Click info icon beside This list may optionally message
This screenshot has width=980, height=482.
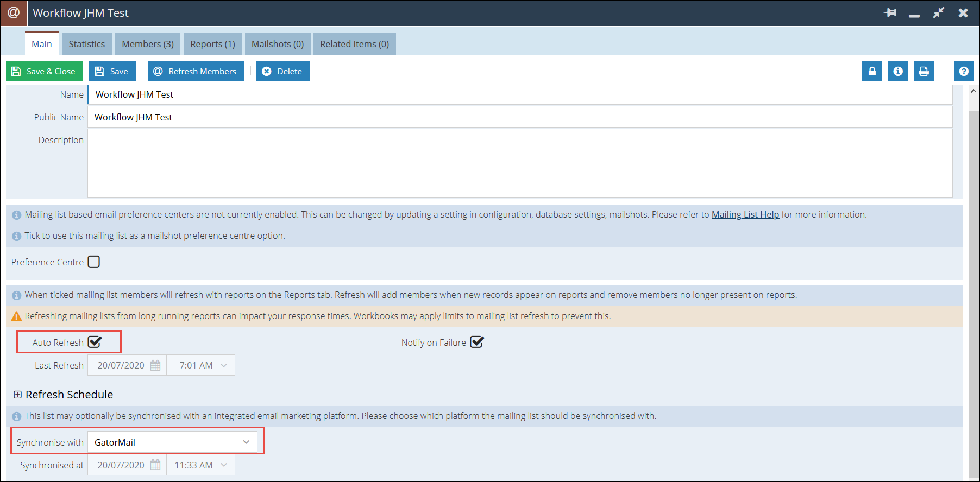(17, 416)
